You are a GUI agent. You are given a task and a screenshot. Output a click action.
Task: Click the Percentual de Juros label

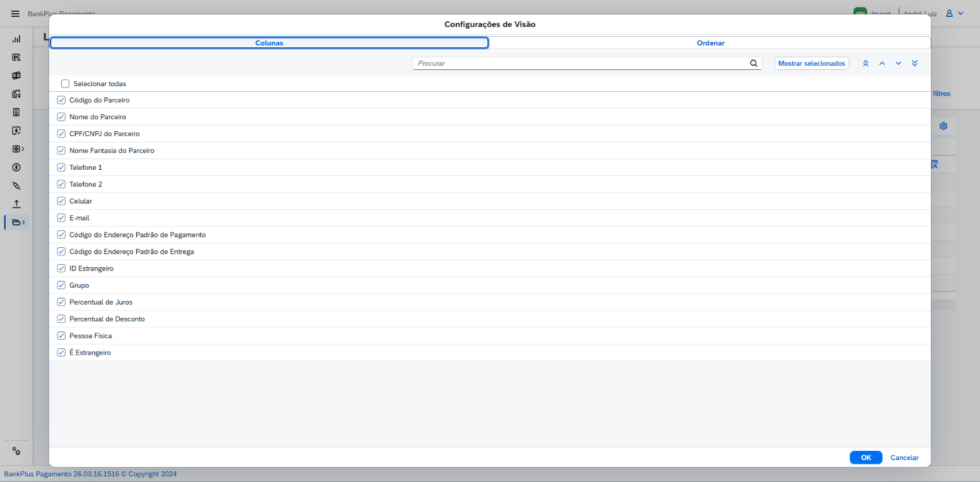[x=101, y=302]
